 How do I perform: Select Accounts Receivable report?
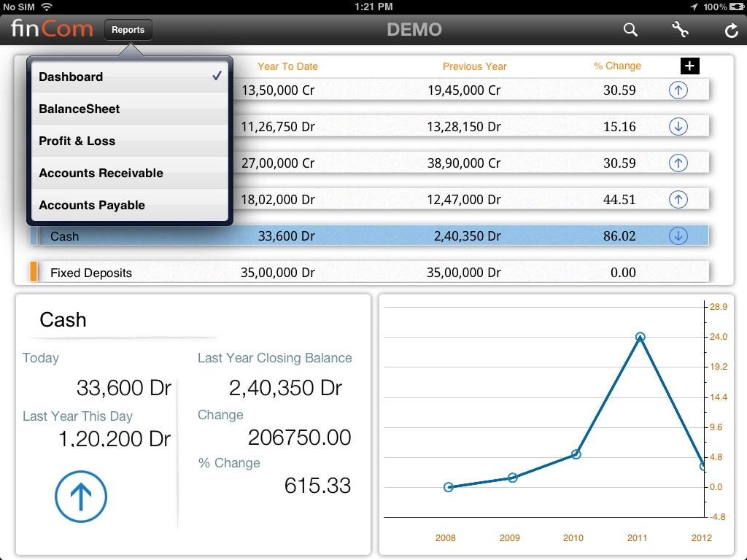[x=129, y=173]
